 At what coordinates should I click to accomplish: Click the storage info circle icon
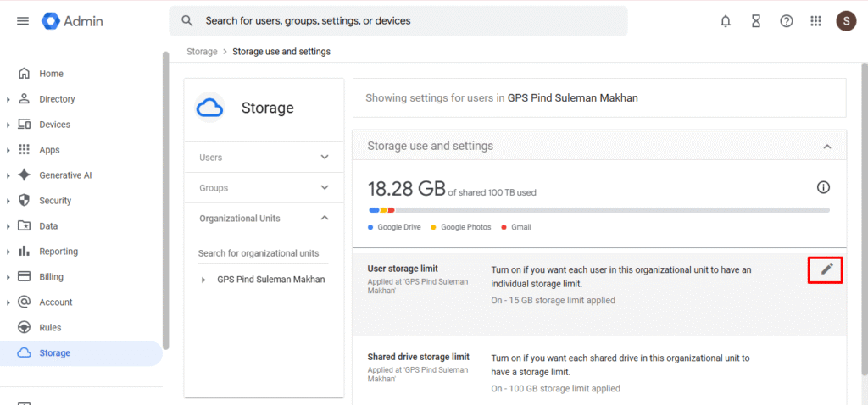click(x=822, y=188)
